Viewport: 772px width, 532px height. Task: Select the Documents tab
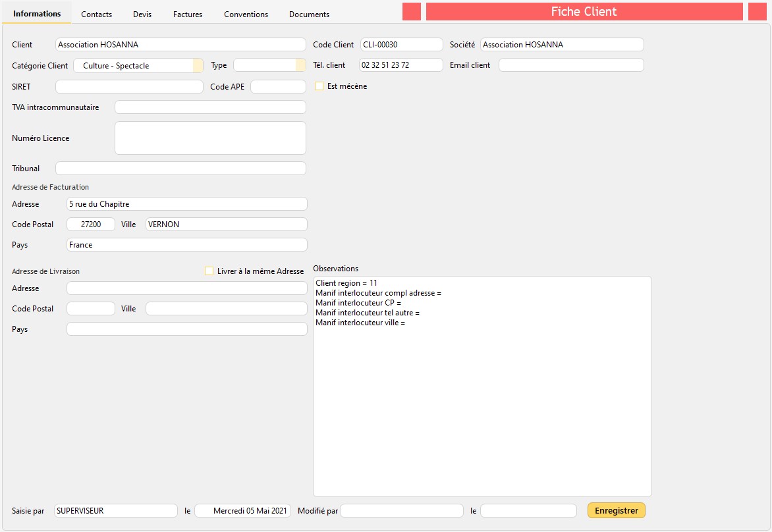click(309, 14)
